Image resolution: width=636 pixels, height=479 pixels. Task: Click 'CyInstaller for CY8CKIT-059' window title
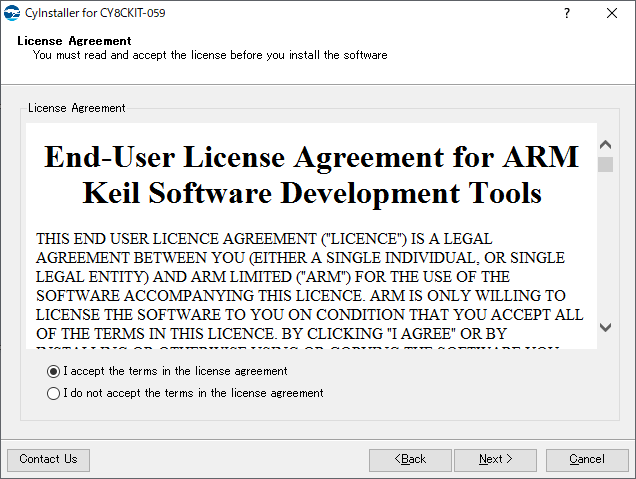click(95, 13)
